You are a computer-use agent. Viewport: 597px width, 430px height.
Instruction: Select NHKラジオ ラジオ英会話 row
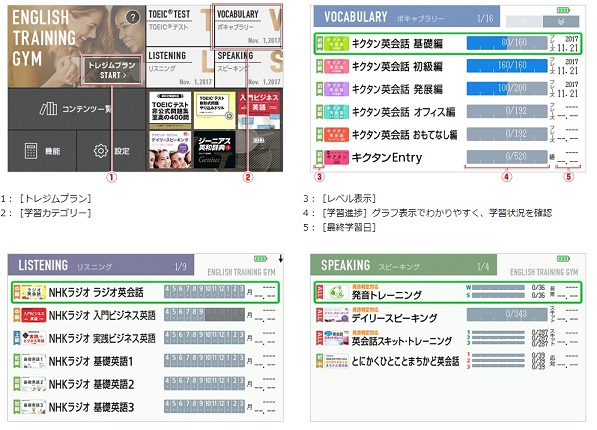pyautogui.click(x=145, y=292)
